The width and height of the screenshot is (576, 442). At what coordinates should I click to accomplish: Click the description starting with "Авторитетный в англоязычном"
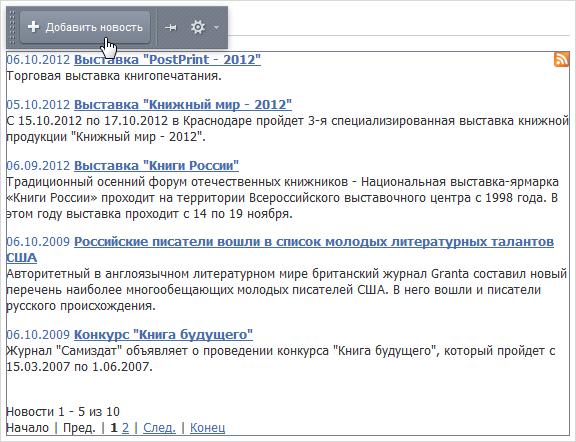(287, 290)
